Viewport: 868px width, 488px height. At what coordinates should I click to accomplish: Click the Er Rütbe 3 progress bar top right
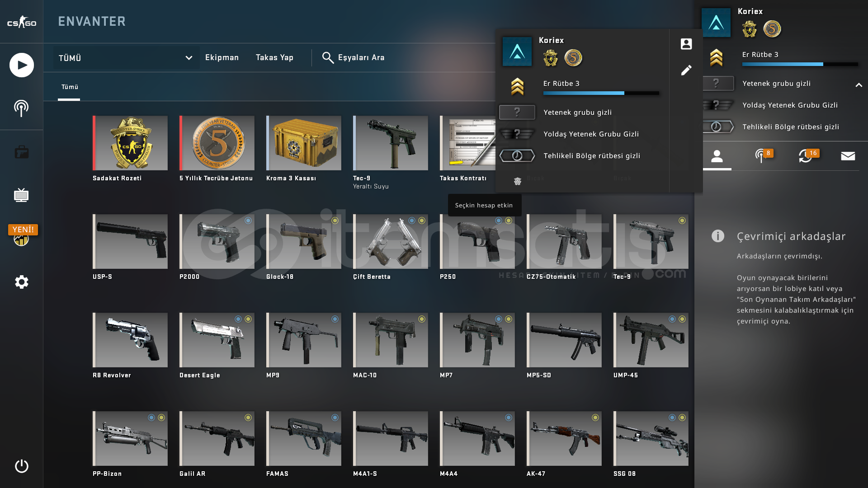(x=800, y=64)
